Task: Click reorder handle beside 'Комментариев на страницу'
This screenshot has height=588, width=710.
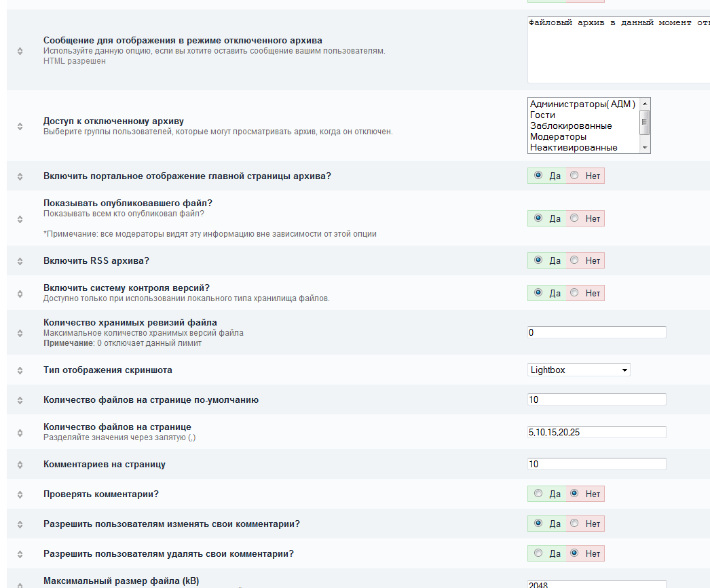Action: (x=20, y=465)
